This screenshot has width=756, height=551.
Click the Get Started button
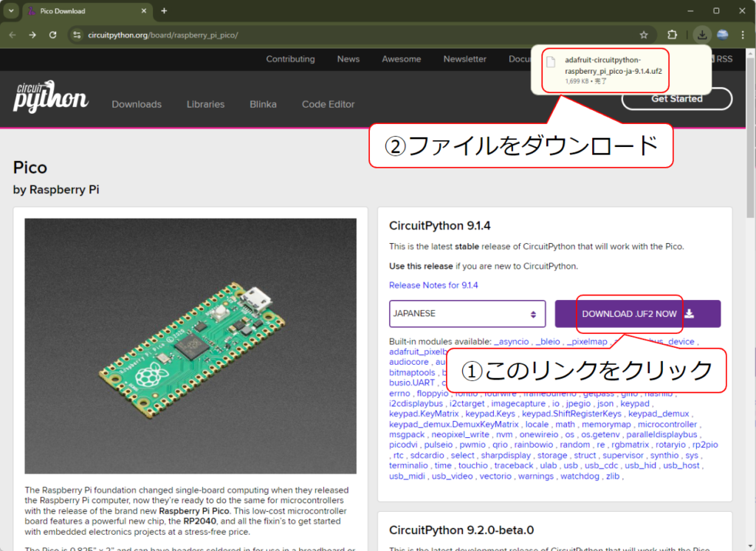pos(677,99)
